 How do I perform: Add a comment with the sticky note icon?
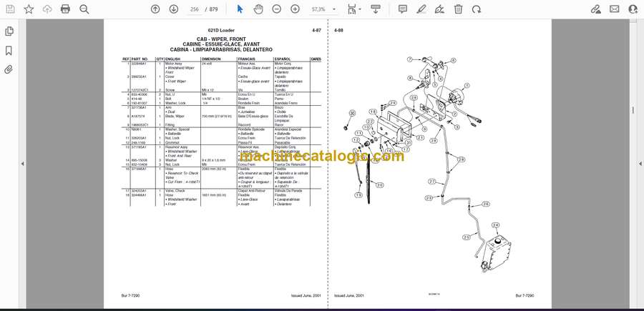point(403,9)
